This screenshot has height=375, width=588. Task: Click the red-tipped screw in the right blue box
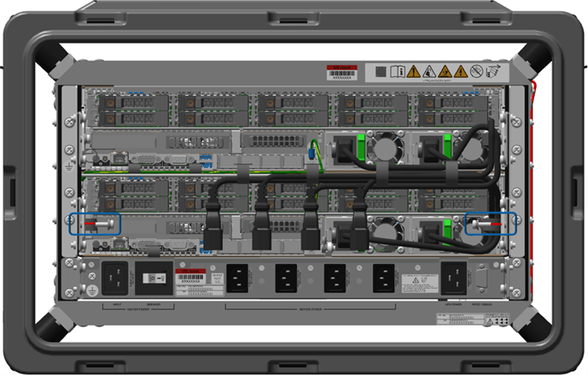[486, 224]
